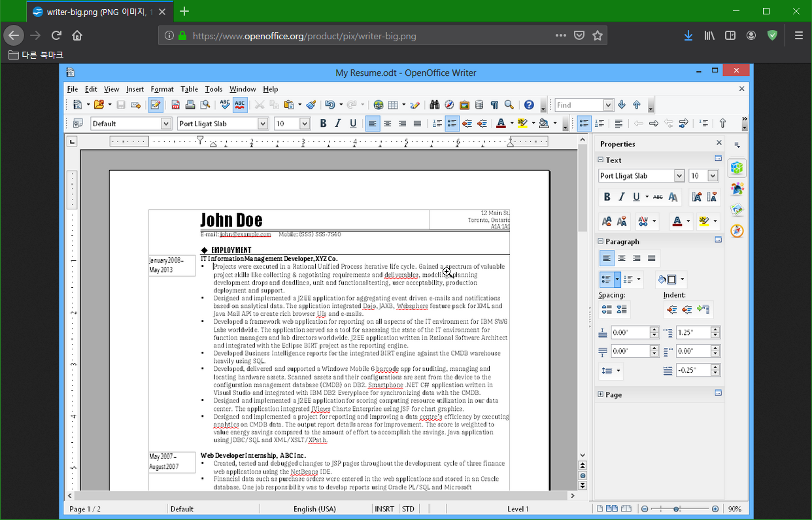
Task: Toggle Edit File mode icon
Action: pos(156,105)
